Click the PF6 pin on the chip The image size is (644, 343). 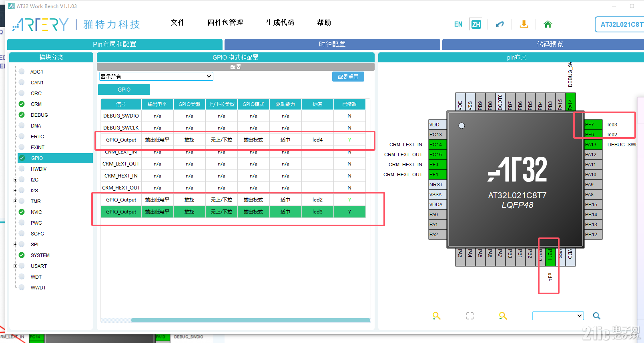[x=593, y=134]
